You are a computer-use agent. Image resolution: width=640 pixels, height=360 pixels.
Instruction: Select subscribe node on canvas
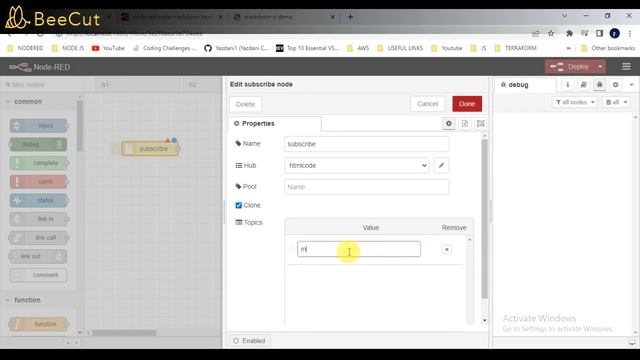(150, 149)
